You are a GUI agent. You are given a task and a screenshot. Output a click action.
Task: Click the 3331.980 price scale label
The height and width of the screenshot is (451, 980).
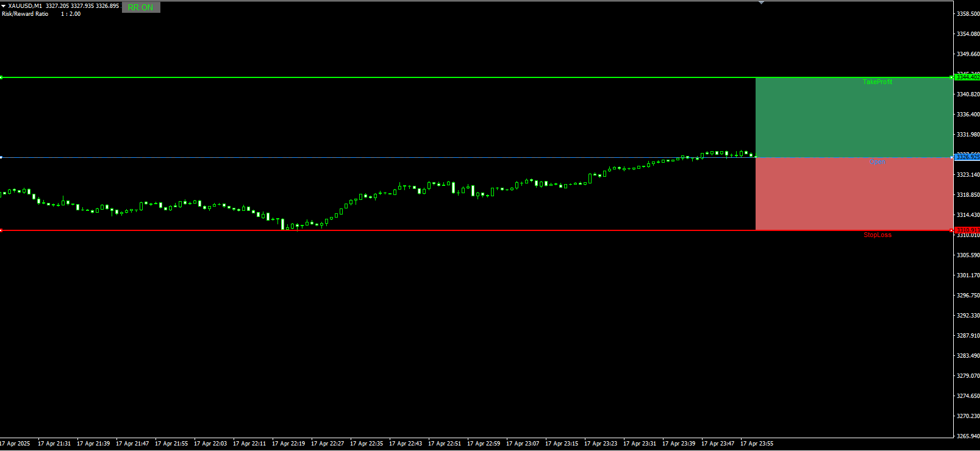pos(968,134)
